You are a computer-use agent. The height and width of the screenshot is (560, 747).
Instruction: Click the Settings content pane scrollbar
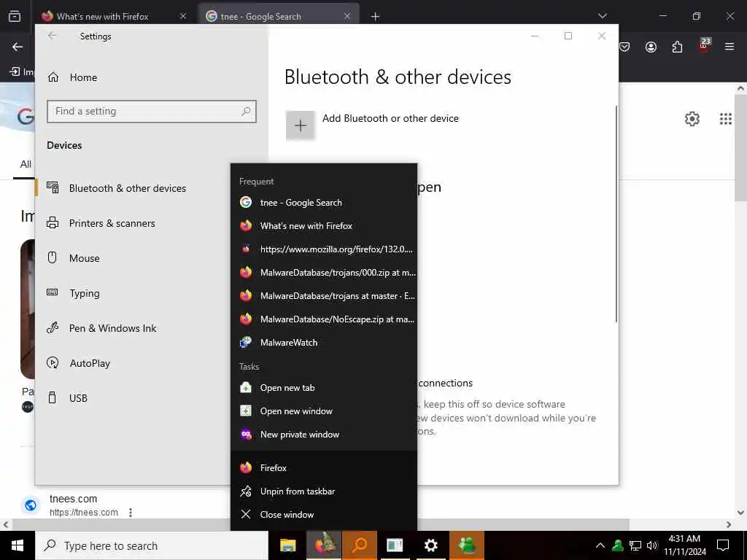(616, 214)
